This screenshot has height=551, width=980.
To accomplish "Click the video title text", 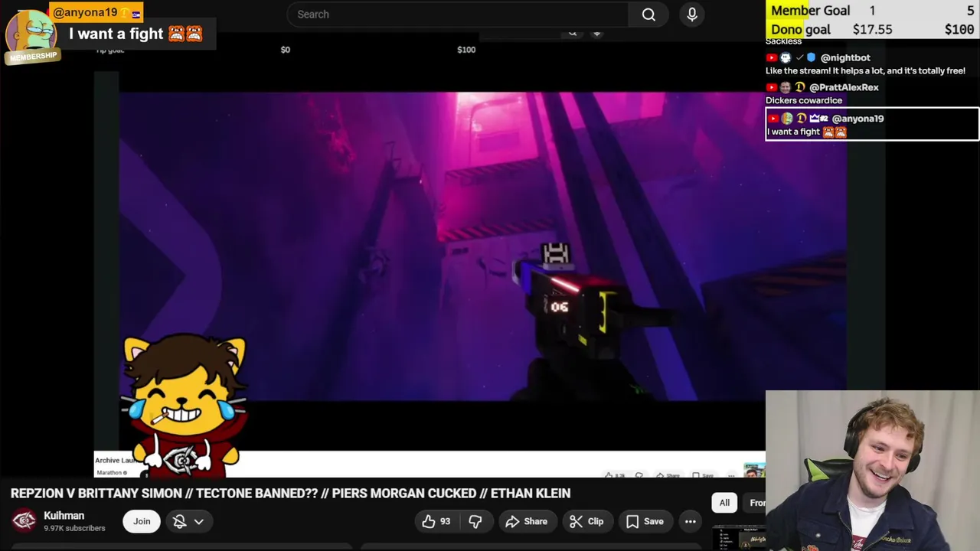I will point(290,494).
